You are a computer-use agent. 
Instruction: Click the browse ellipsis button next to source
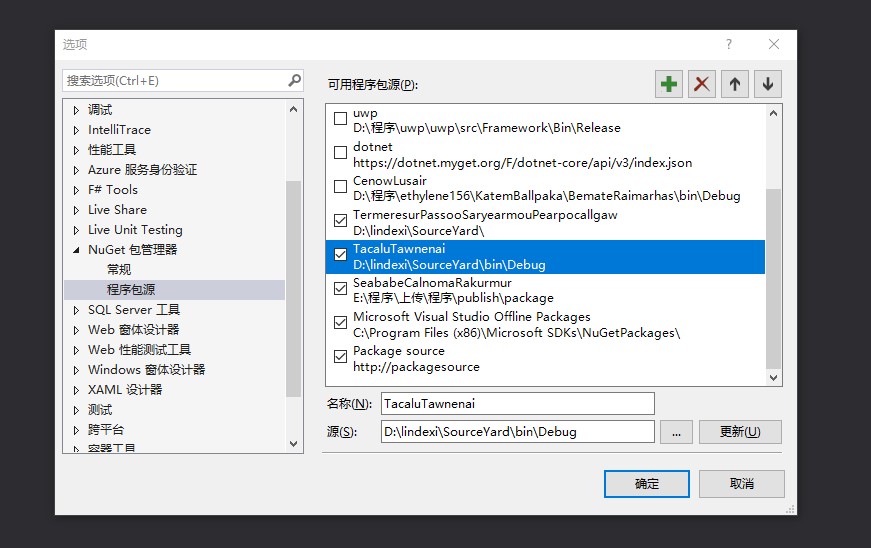click(x=676, y=432)
